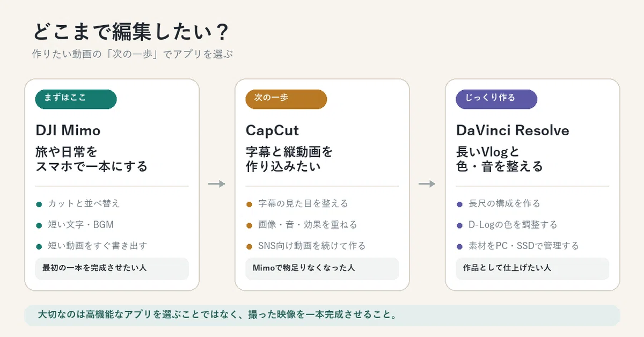The height and width of the screenshot is (337, 644).
Task: Click the 次の一歩 orange badge
Action: click(x=286, y=99)
